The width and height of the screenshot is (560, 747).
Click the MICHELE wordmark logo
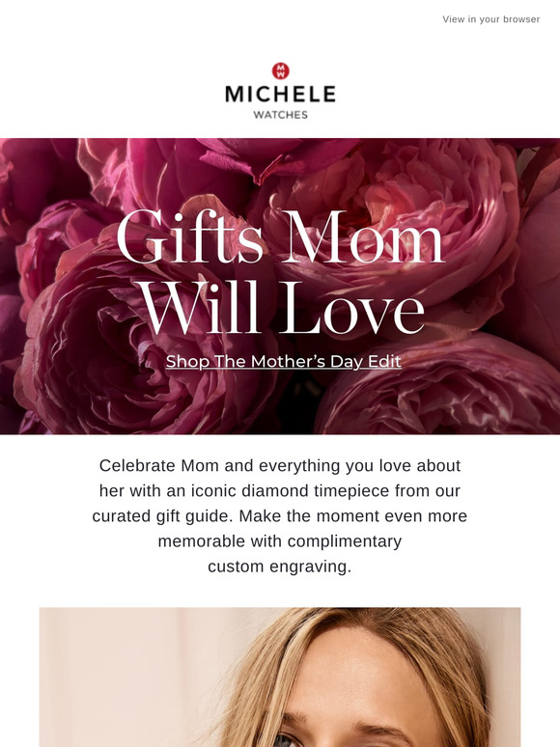280,94
